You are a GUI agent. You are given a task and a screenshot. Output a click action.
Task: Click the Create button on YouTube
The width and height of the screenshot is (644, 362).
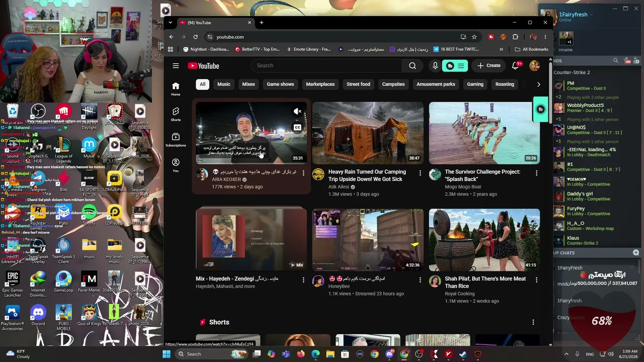pos(489,65)
